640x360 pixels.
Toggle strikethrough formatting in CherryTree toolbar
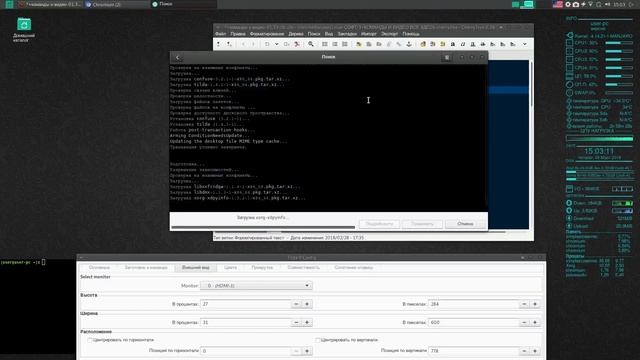click(x=483, y=44)
